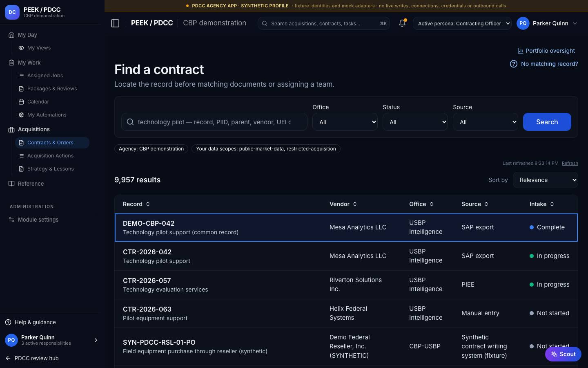This screenshot has height=368, width=588.
Task: Click the Help & guidance question icon
Action: (x=8, y=322)
